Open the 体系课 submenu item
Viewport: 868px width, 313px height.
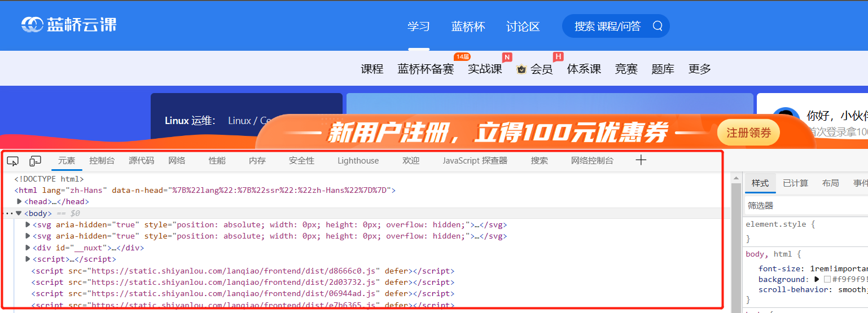tap(584, 69)
